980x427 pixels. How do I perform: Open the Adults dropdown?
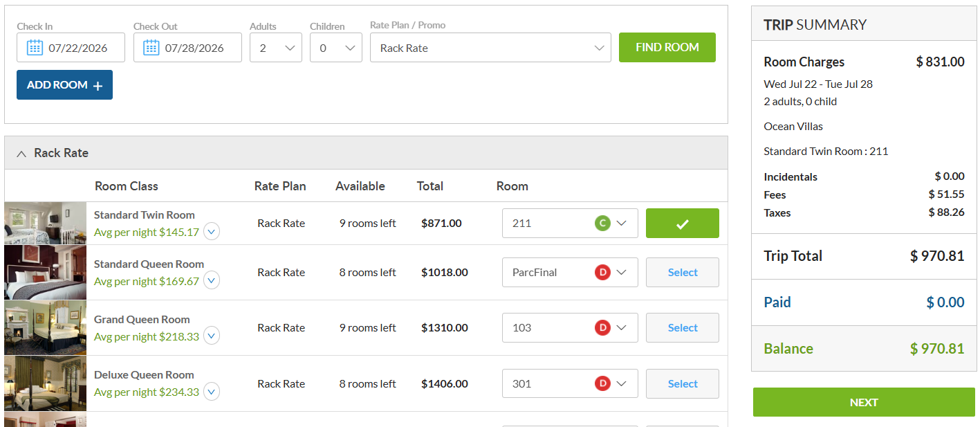(276, 48)
